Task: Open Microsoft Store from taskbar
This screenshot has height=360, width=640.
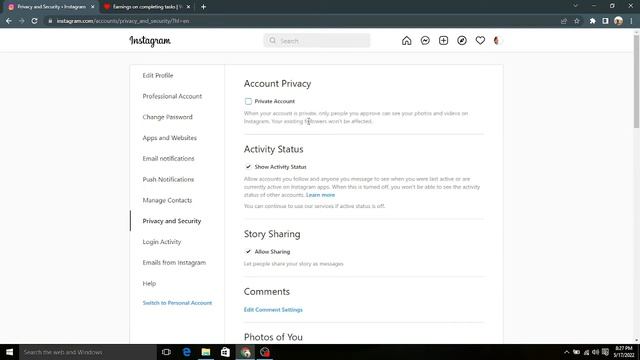Action: [225, 352]
